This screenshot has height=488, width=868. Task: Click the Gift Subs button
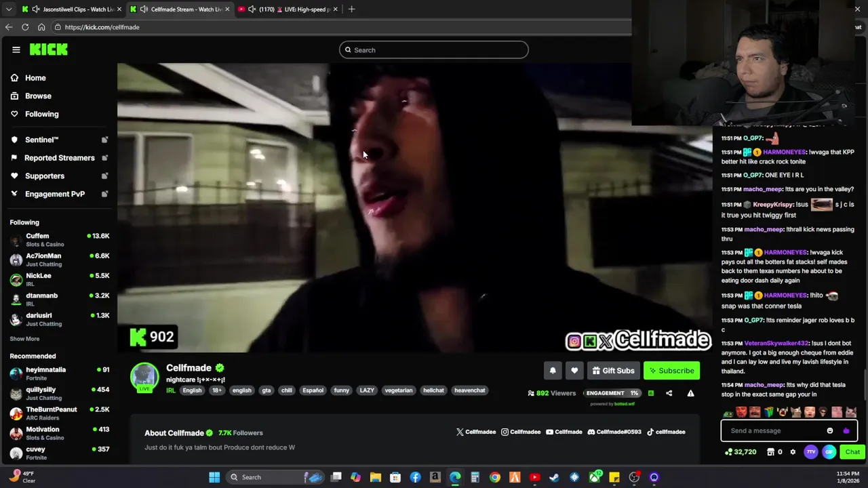point(613,371)
